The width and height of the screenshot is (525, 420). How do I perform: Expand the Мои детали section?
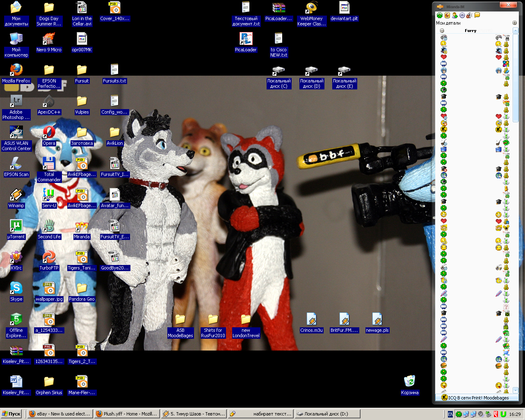[514, 23]
